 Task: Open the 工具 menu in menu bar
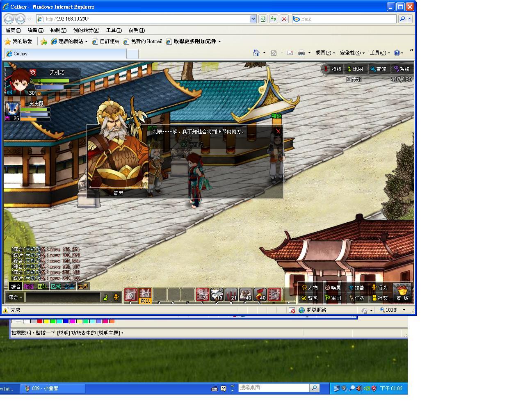[x=114, y=30]
